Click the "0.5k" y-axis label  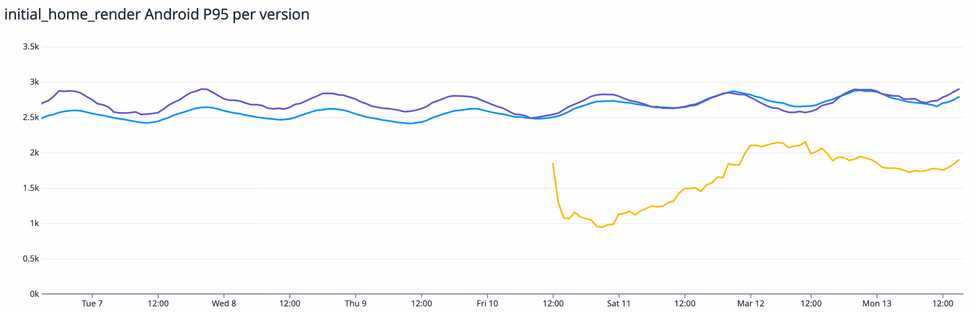coord(31,259)
